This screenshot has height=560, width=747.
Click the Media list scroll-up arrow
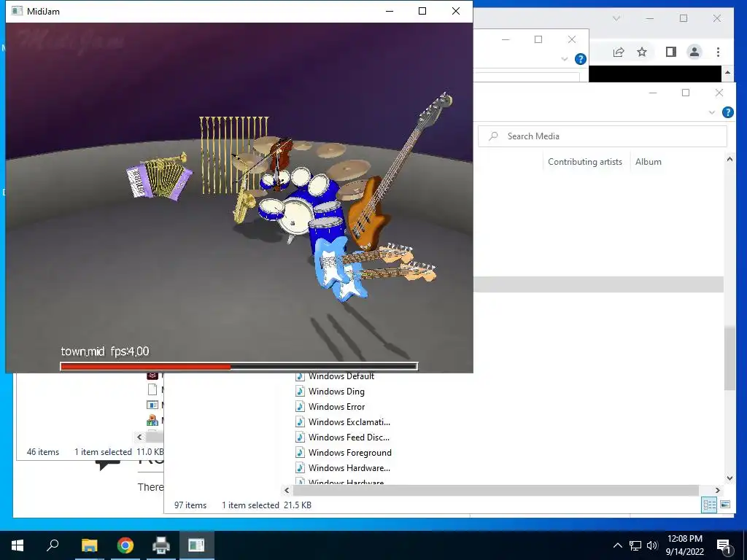tap(729, 160)
